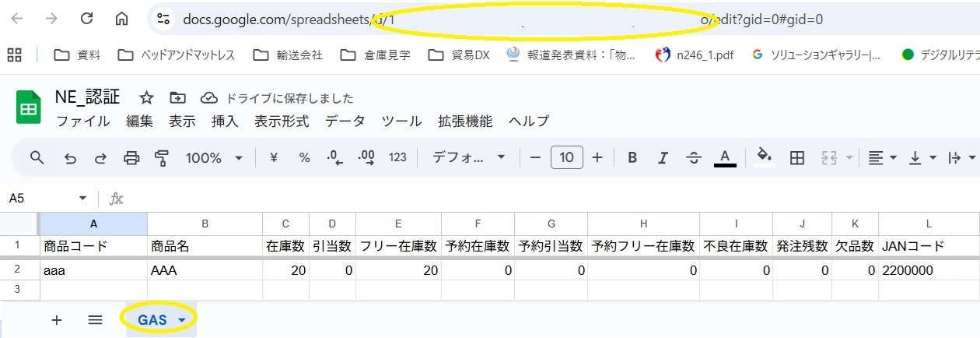Image resolution: width=980 pixels, height=338 pixels.
Task: Move the spreadsheet to a folder
Action: click(x=178, y=98)
